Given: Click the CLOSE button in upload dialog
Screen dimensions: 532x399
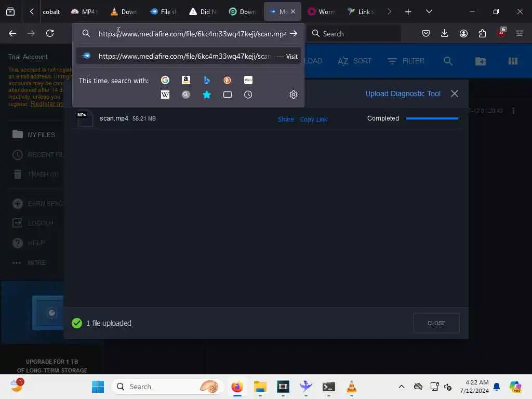Looking at the screenshot, I should pyautogui.click(x=436, y=323).
